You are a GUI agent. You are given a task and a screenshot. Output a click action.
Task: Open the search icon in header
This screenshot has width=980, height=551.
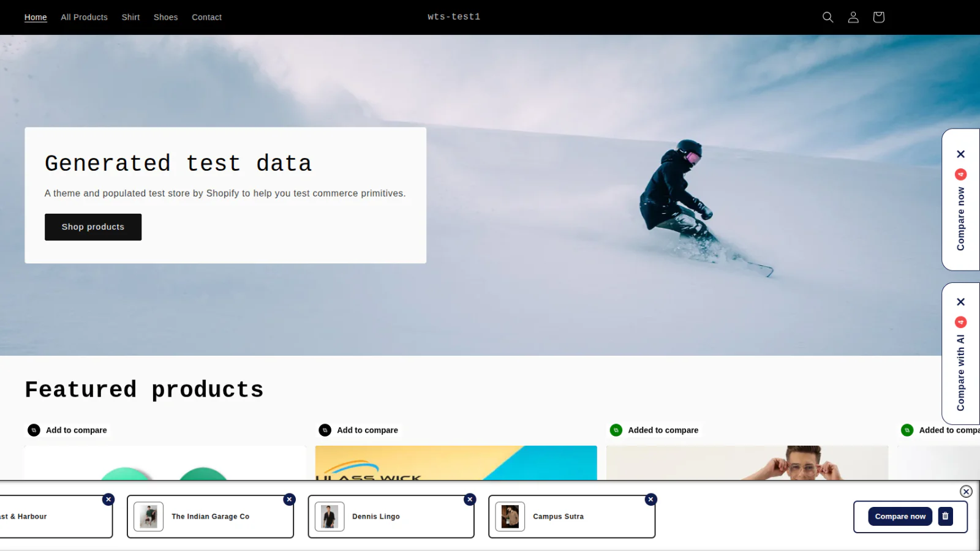point(827,17)
